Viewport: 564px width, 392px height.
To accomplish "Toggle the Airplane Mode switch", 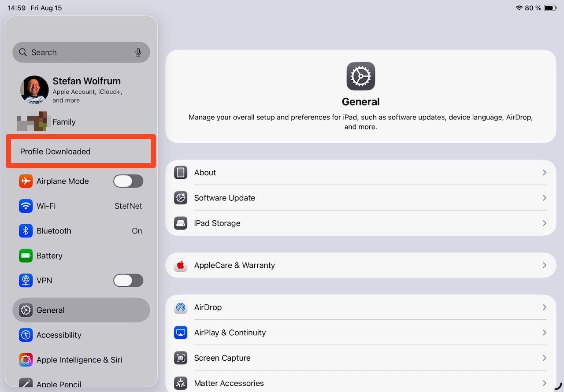I will pyautogui.click(x=128, y=181).
